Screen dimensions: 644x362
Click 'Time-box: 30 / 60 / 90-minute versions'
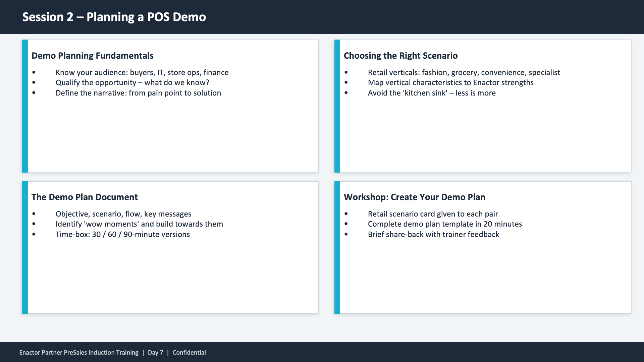[x=123, y=234]
